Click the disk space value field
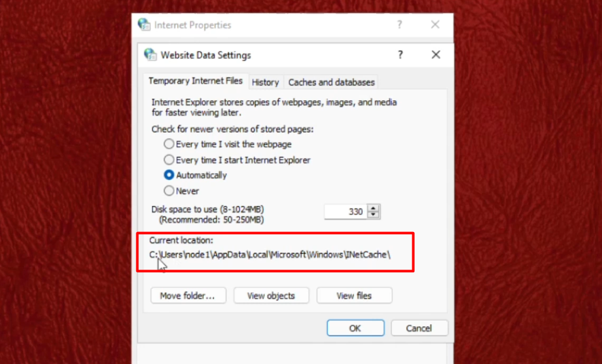Image resolution: width=602 pixels, height=364 pixels. 346,212
